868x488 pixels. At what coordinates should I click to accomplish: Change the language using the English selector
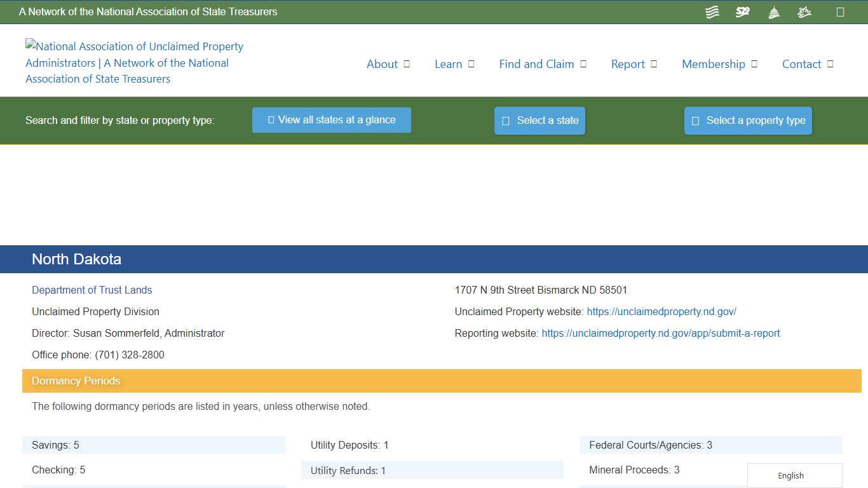tap(790, 475)
